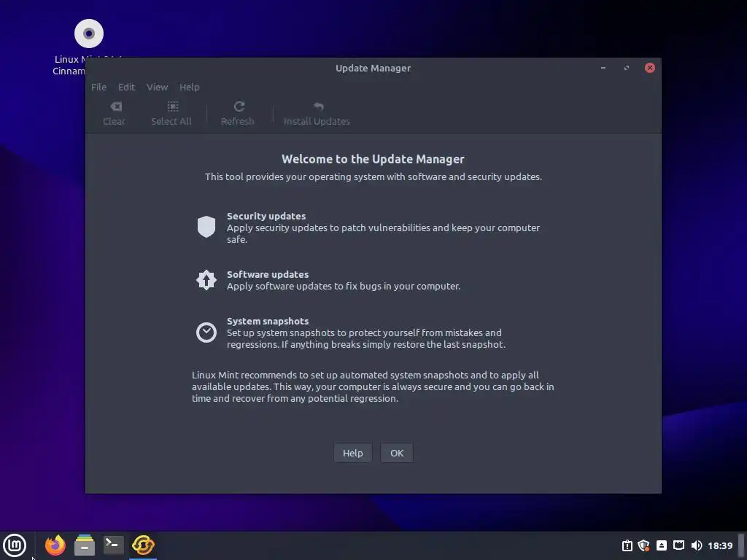Click Install Updates in the toolbar
747x560 pixels.
(317, 113)
